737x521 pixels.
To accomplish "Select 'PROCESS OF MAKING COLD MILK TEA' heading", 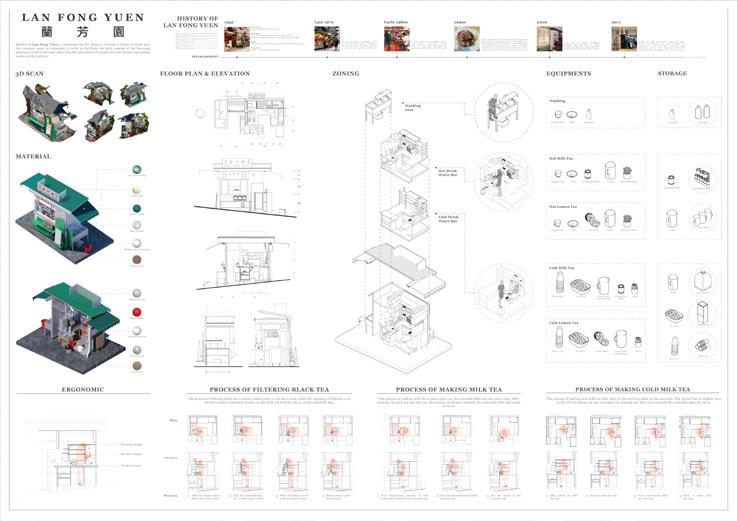I will (x=633, y=390).
